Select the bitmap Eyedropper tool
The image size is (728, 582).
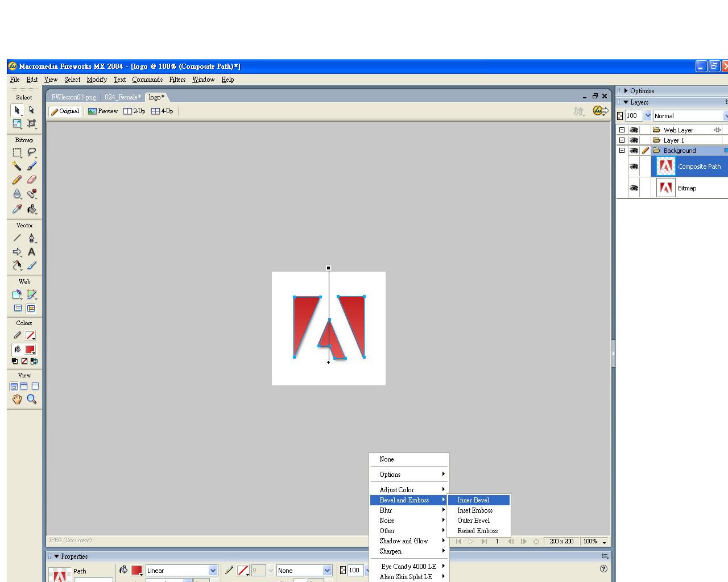coord(17,209)
